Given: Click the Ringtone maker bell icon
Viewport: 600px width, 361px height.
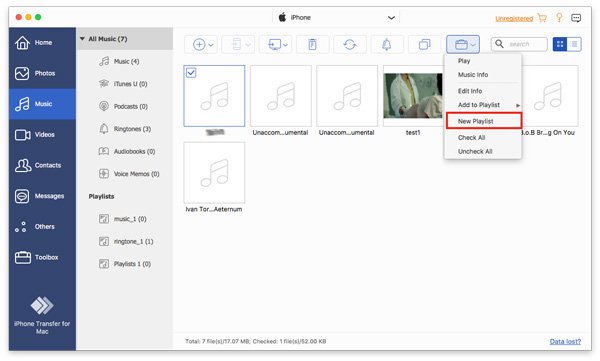Looking at the screenshot, I should click(x=386, y=44).
